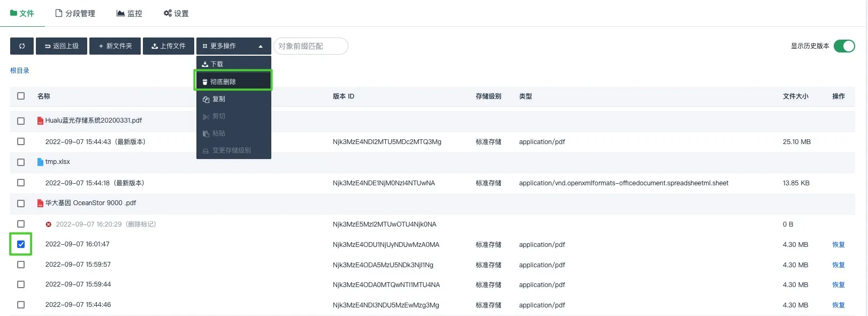
Task: Click 恢复 for the 15:59:57 version
Action: pos(838,265)
